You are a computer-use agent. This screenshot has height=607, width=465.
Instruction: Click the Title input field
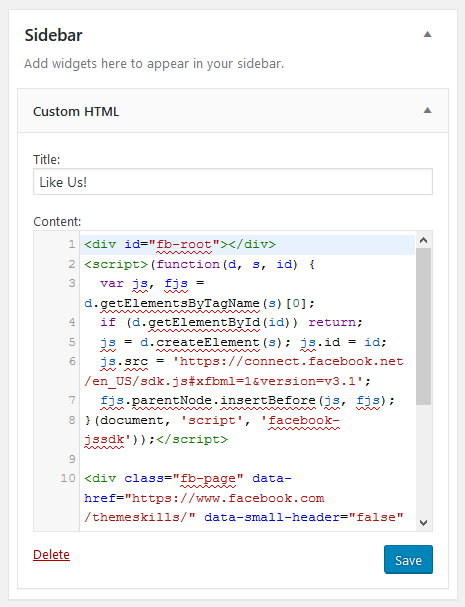(x=233, y=182)
